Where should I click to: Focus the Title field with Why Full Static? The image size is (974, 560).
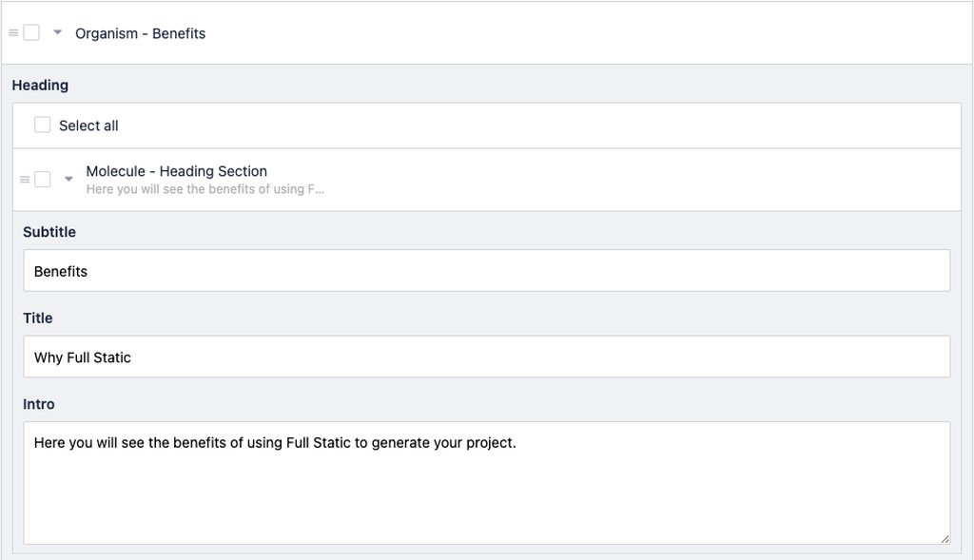click(x=487, y=357)
